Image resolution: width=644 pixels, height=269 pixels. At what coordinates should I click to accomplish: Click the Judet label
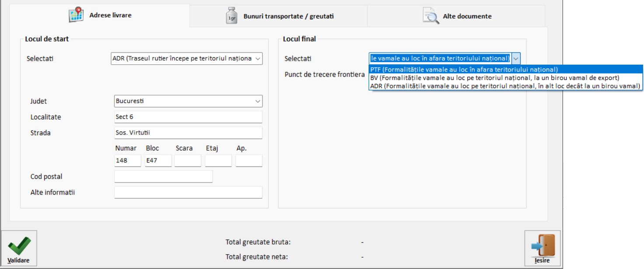(x=38, y=101)
